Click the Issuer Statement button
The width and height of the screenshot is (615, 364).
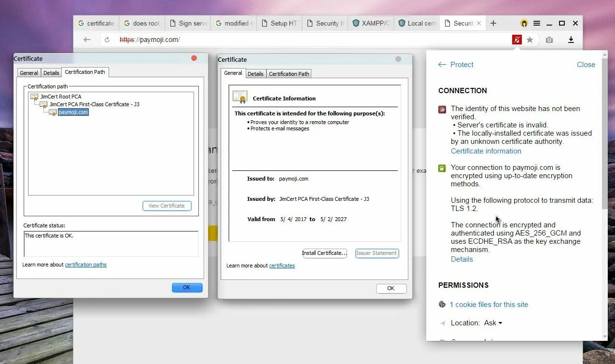pos(377,253)
